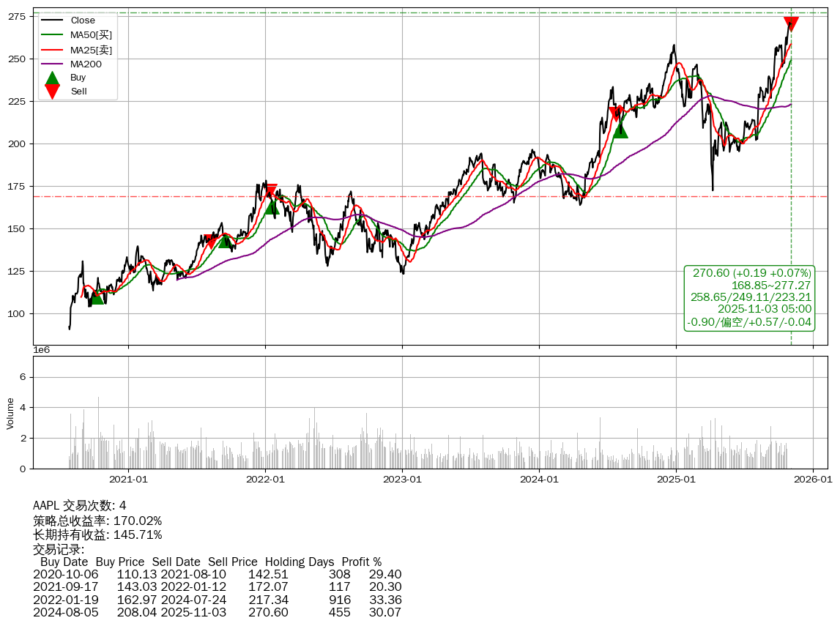Click the red Sell triangle in the legend

pos(52,92)
